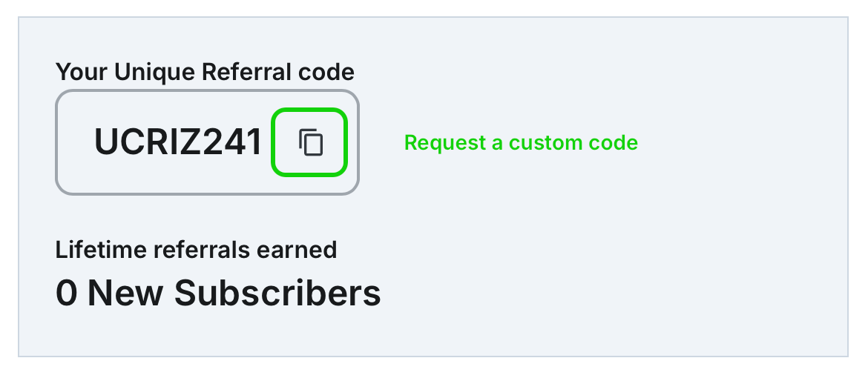Click the "0" subscriber number
Image resolution: width=868 pixels, height=378 pixels.
point(67,294)
